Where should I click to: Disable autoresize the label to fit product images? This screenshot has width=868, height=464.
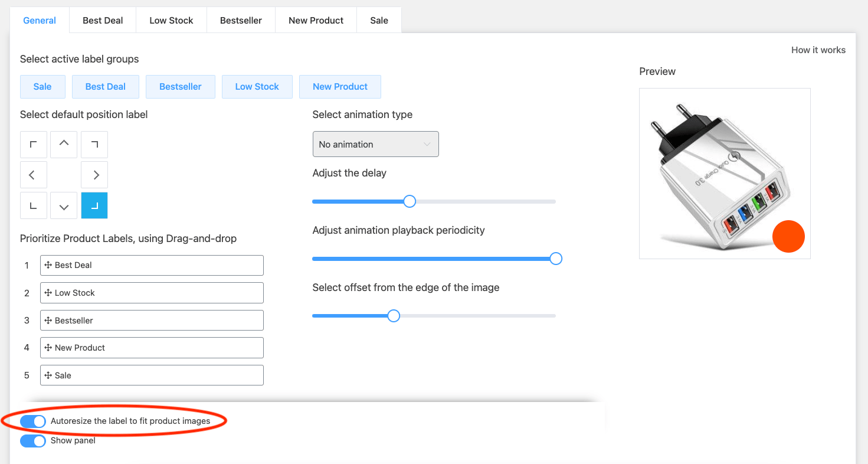coord(32,421)
